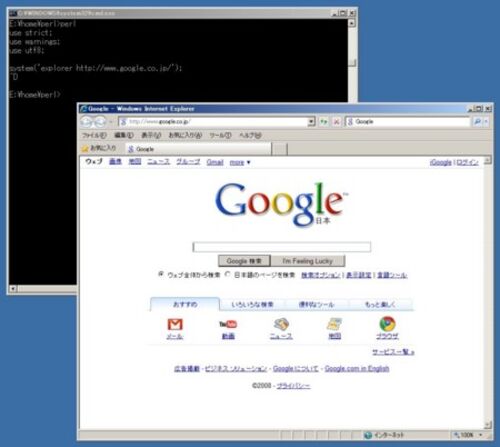Open the File menu in Internet Explorer
The image size is (500, 447).
click(x=94, y=135)
